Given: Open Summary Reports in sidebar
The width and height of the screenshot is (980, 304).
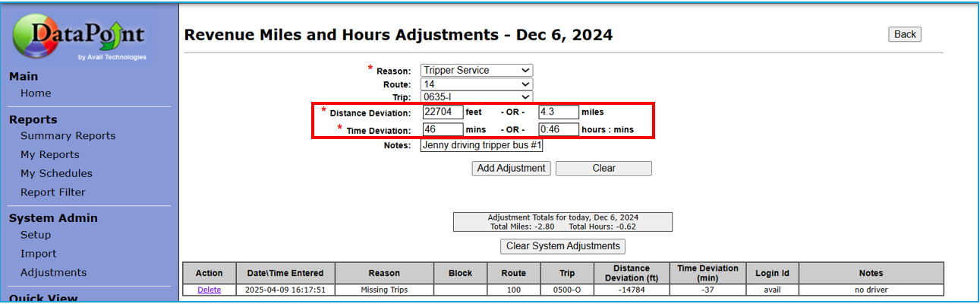Looking at the screenshot, I should tap(68, 136).
